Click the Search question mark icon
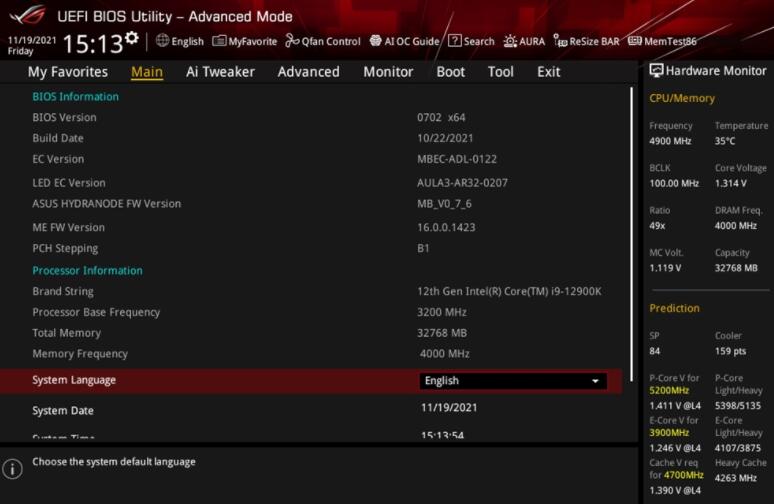 [455, 41]
